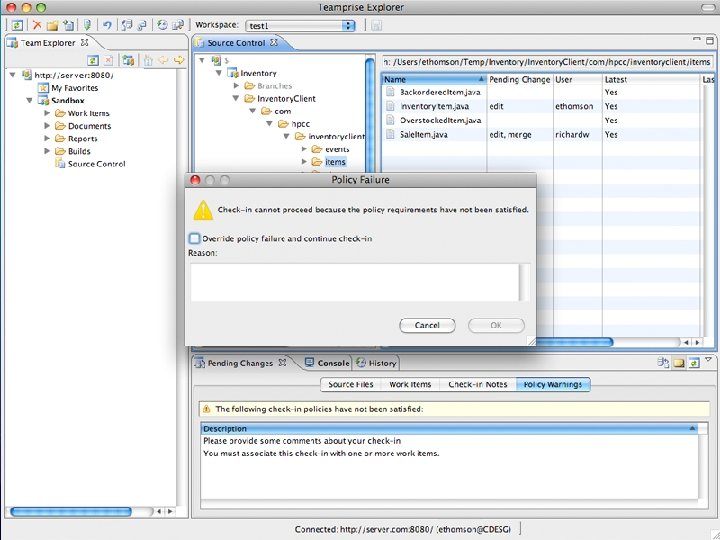Click first icon in Pending Changes panel toolbar

pos(663,363)
